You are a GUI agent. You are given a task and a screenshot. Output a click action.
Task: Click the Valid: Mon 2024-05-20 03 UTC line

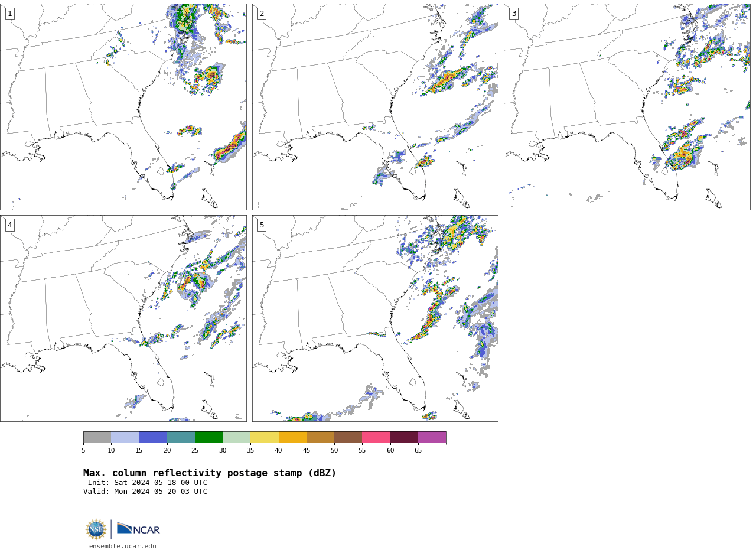pyautogui.click(x=145, y=492)
